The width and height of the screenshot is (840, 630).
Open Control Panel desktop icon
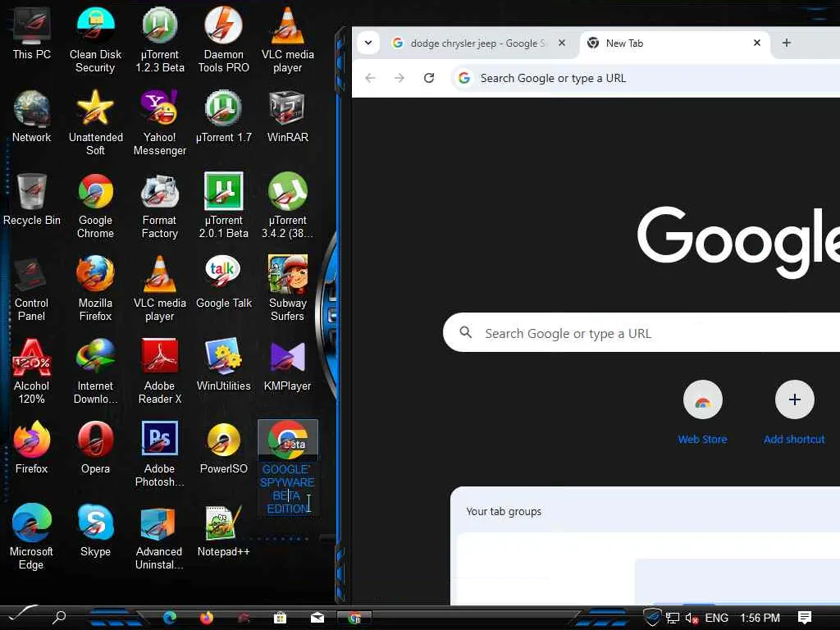(32, 288)
